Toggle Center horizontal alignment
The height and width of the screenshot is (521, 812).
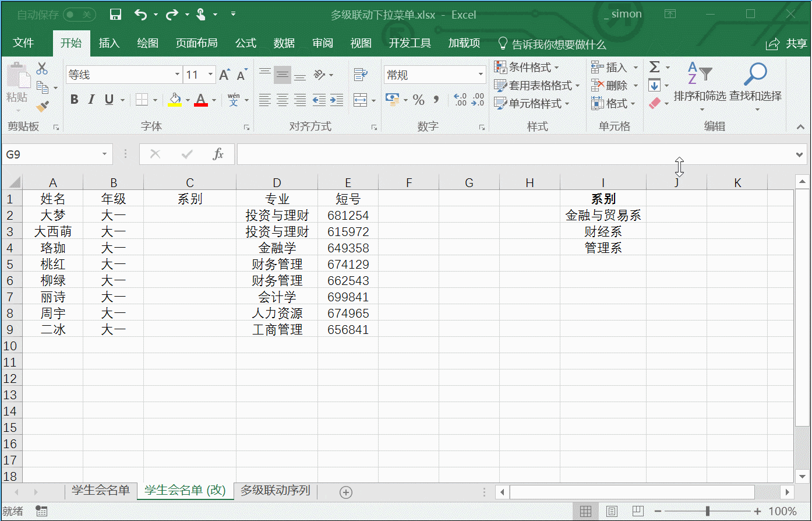[283, 100]
